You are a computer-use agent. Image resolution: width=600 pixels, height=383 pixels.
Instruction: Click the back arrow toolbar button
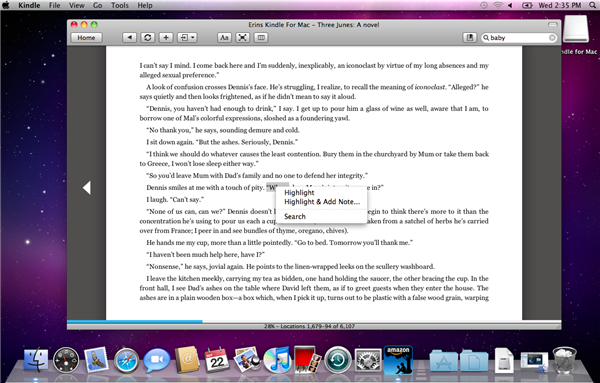click(129, 37)
